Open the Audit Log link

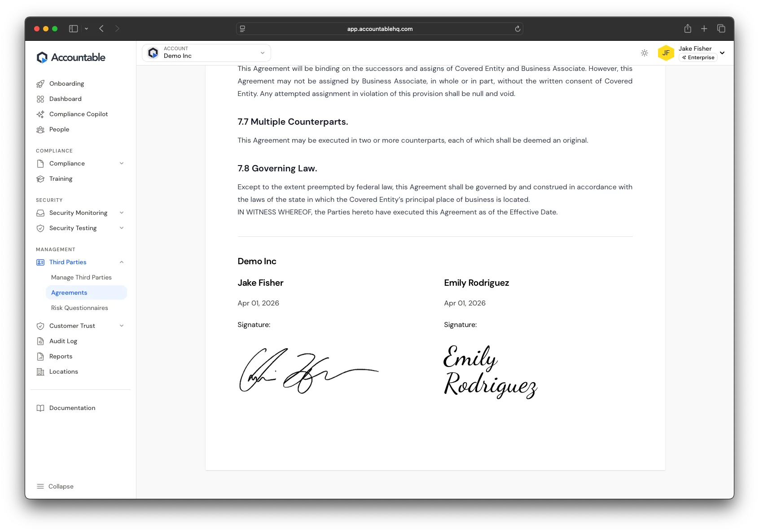[x=63, y=341]
